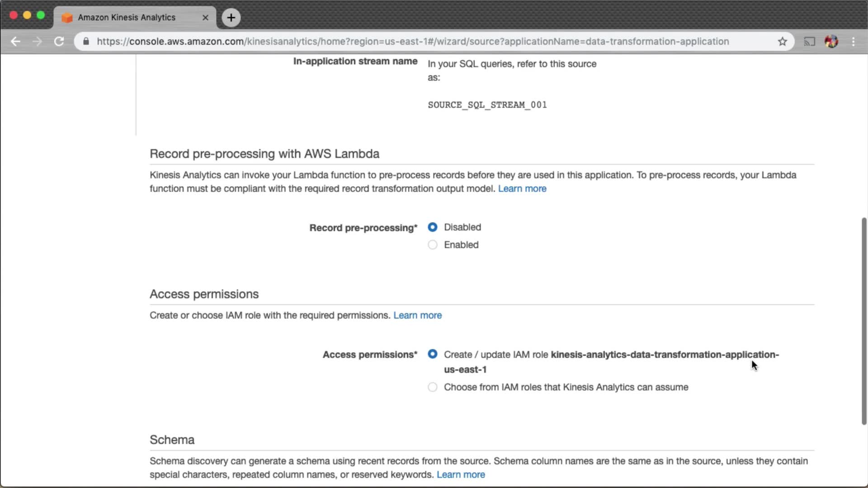
Task: Open the Chrome profile avatar
Action: click(x=831, y=42)
